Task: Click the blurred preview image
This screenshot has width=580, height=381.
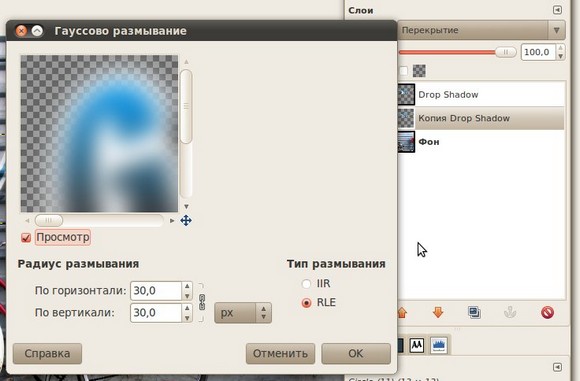Action: 99,134
